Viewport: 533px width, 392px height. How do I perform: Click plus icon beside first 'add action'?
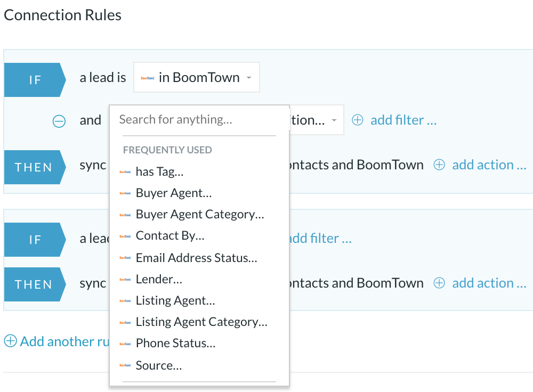(439, 165)
